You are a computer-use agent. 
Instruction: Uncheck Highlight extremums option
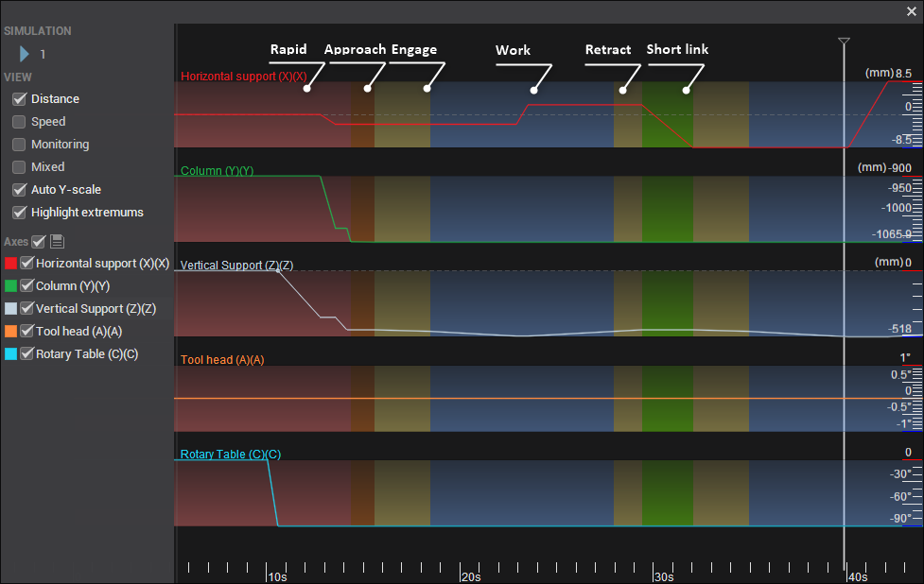19,213
